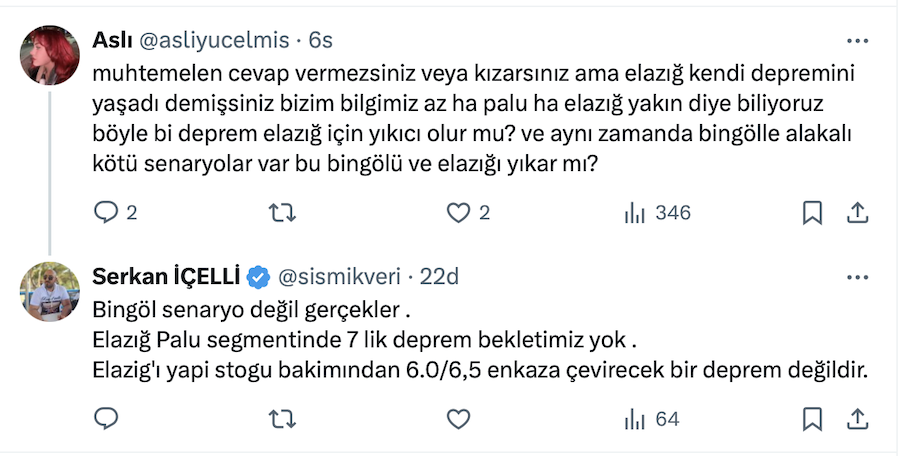This screenshot has width=900, height=456.
Task: Open more options for Aslı's tweet
Action: [857, 41]
